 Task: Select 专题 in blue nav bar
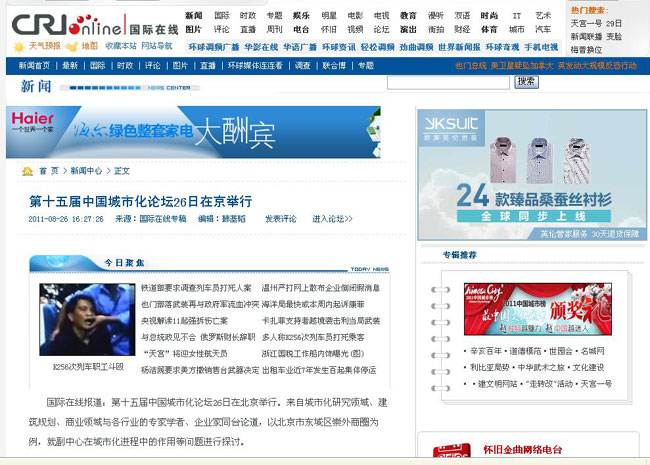point(366,65)
